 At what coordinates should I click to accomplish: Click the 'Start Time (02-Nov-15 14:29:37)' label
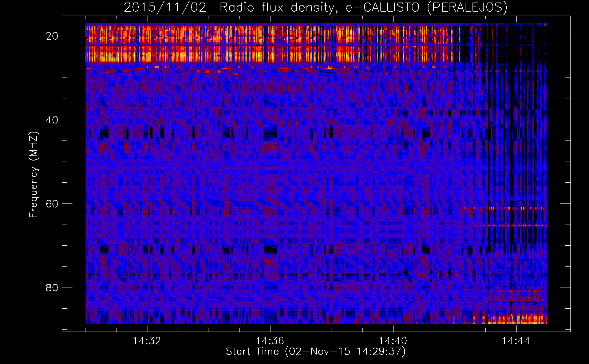pos(316,352)
